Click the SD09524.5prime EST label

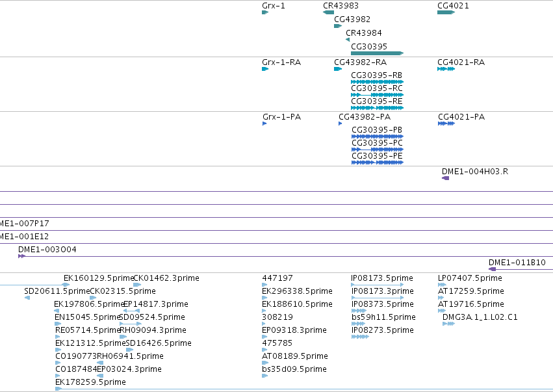coord(152,317)
